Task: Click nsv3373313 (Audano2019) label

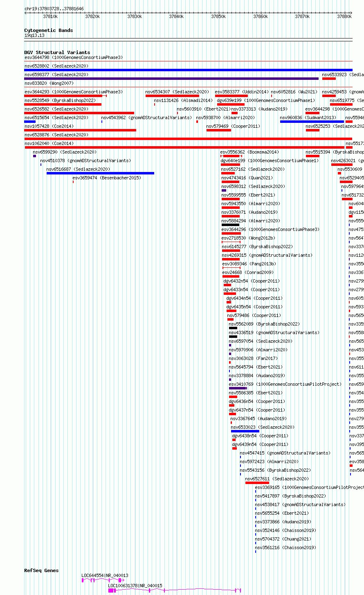Action: (259, 109)
